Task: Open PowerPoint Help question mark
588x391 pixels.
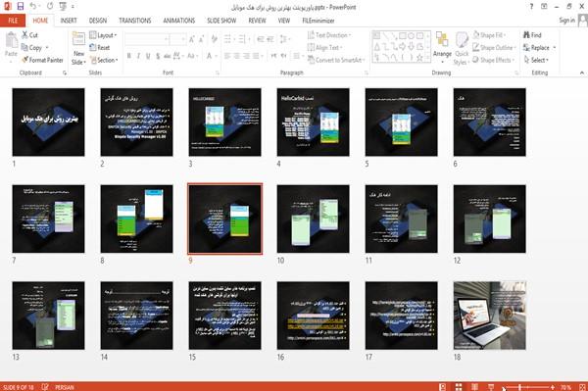Action: (531, 7)
